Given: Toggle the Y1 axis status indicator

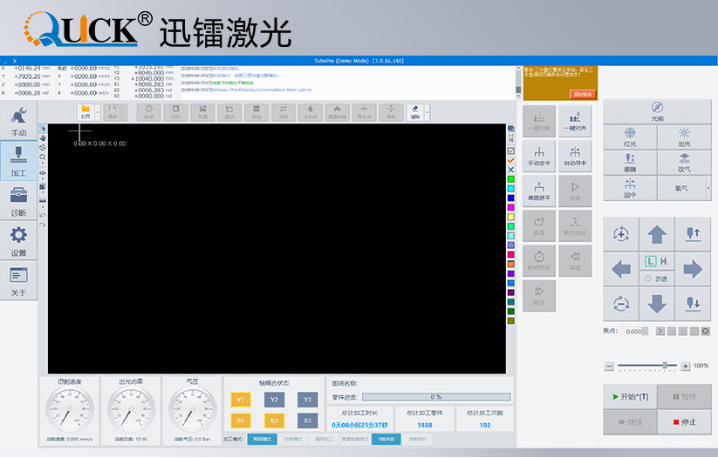Looking at the screenshot, I should point(241,399).
